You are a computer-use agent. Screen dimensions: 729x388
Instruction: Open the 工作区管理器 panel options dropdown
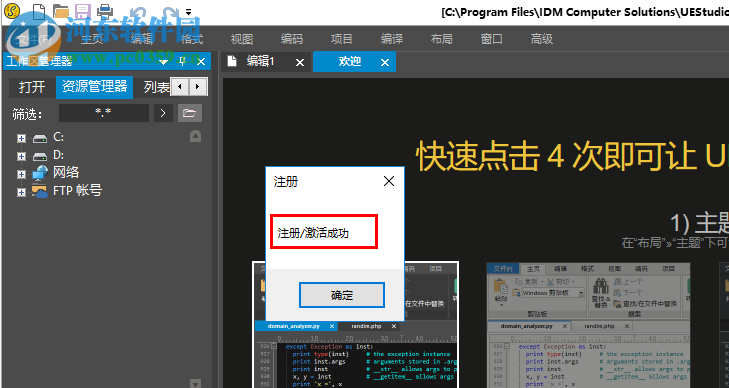(163, 61)
